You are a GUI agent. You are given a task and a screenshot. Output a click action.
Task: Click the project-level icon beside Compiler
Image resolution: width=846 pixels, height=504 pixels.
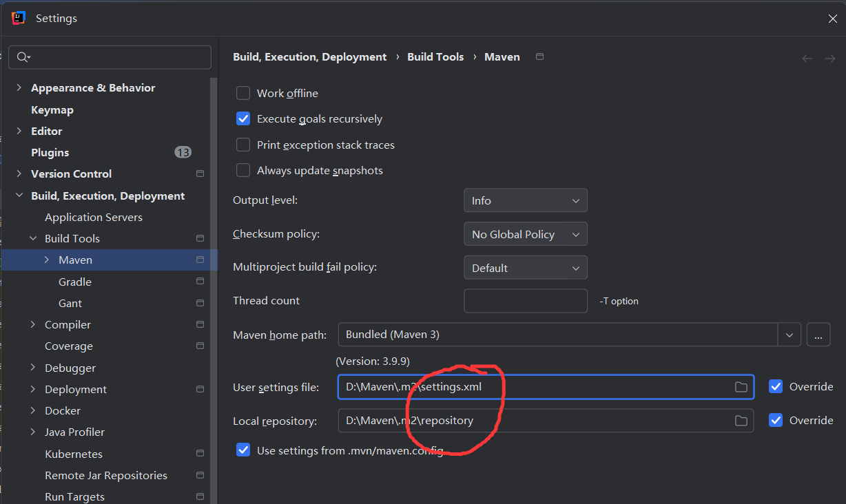click(200, 324)
